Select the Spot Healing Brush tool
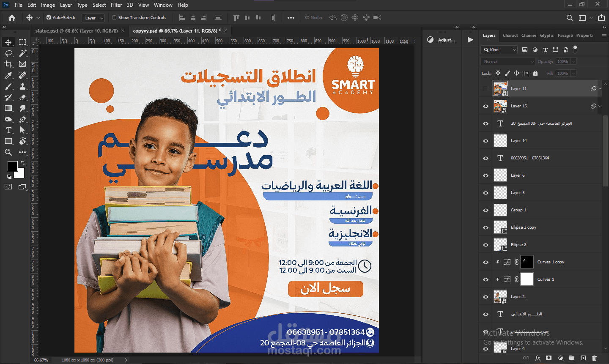The image size is (609, 364). click(22, 75)
